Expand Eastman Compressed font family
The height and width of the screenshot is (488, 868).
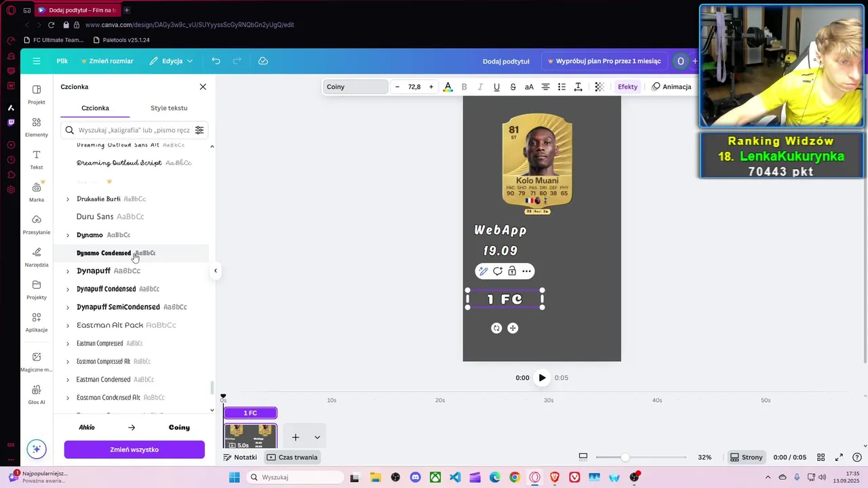(67, 344)
